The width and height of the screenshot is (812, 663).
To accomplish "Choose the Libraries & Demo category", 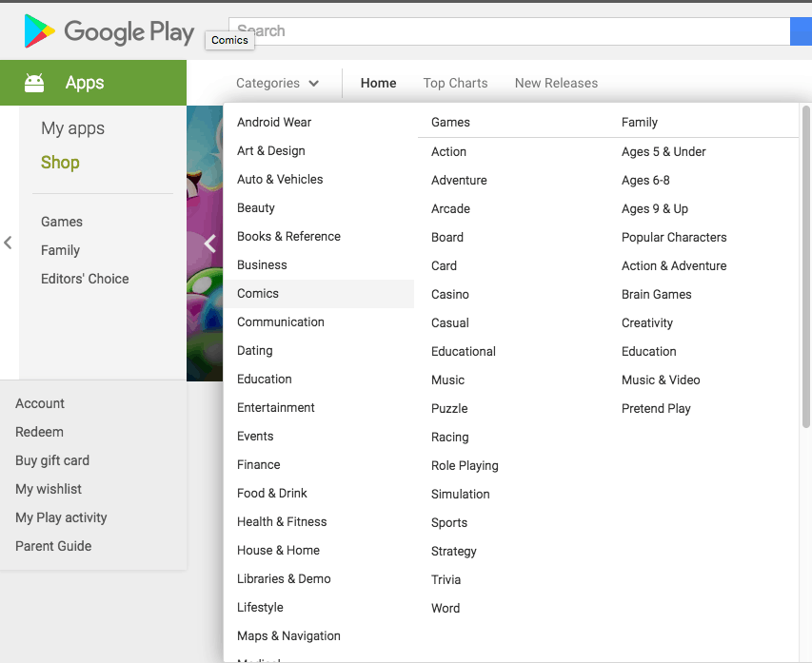I will point(284,578).
